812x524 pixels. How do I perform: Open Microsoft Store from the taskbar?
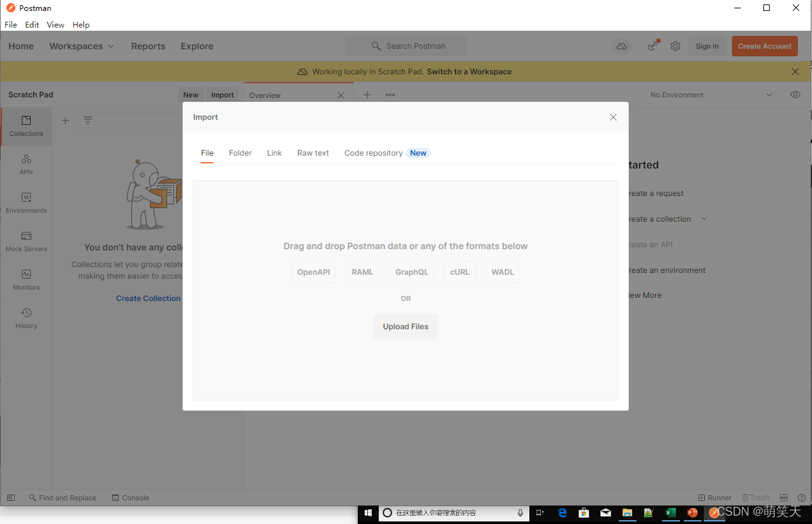(584, 513)
